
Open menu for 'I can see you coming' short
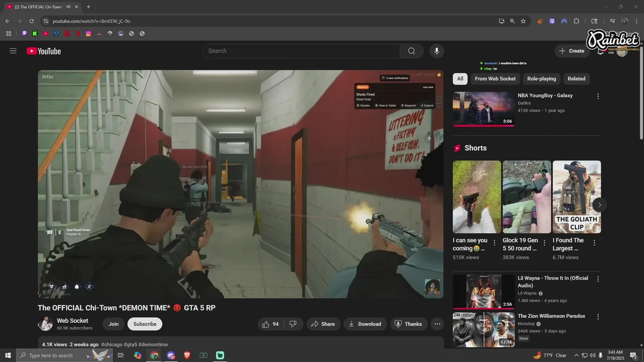[x=494, y=243]
